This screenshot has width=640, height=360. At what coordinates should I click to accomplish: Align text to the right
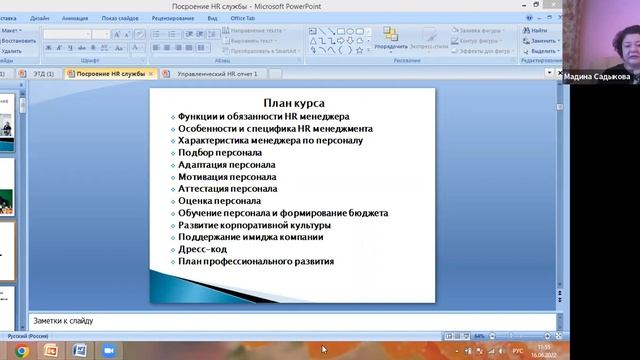click(x=178, y=48)
